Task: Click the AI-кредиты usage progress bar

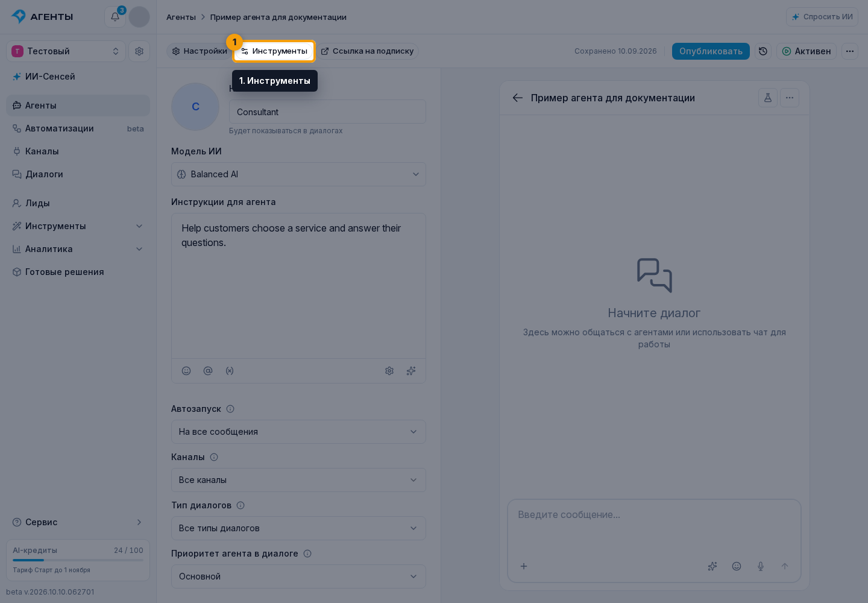Action: coord(78,560)
